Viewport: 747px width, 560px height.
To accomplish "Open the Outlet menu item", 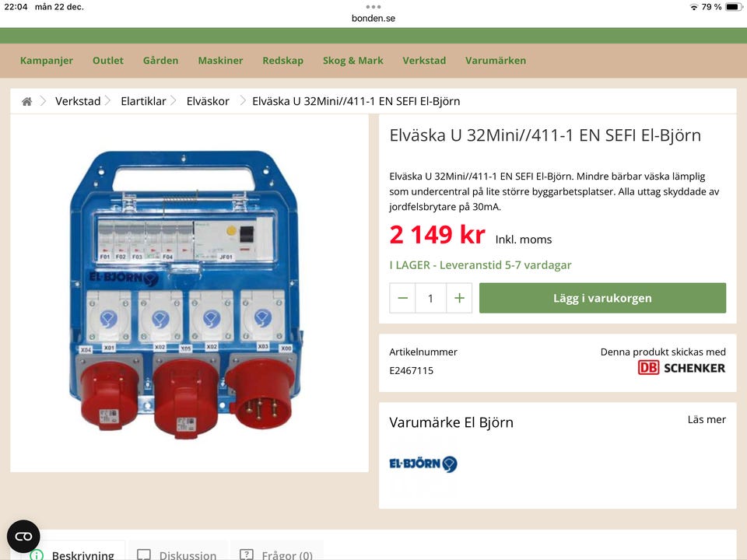I will 108,61.
